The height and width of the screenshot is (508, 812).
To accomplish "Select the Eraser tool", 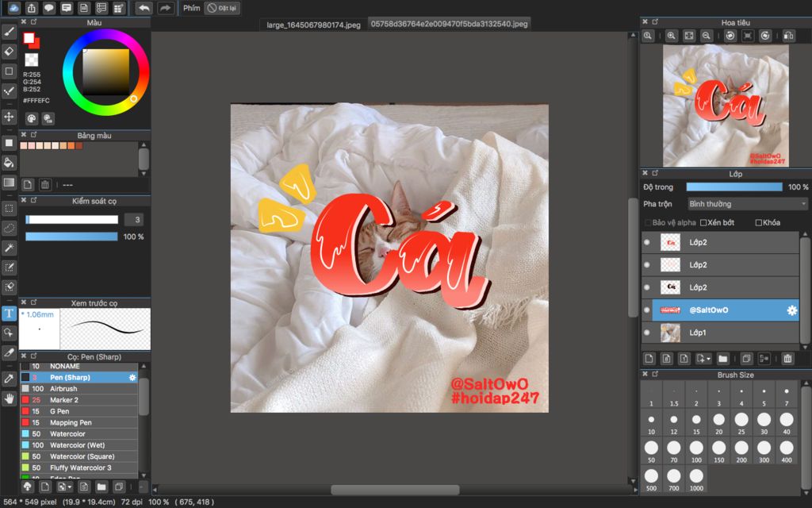I will click(x=9, y=52).
